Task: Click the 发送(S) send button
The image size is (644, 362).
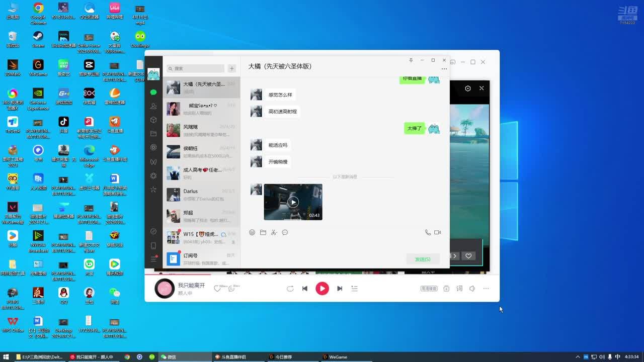Action: 423,259
